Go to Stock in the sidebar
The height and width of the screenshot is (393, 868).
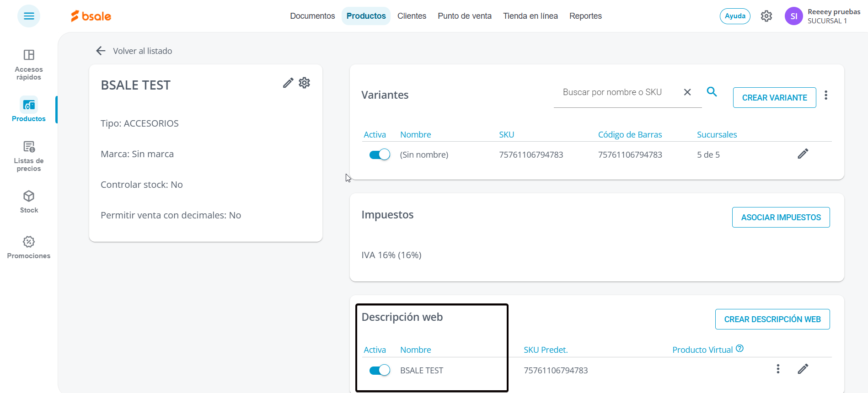[x=29, y=202]
